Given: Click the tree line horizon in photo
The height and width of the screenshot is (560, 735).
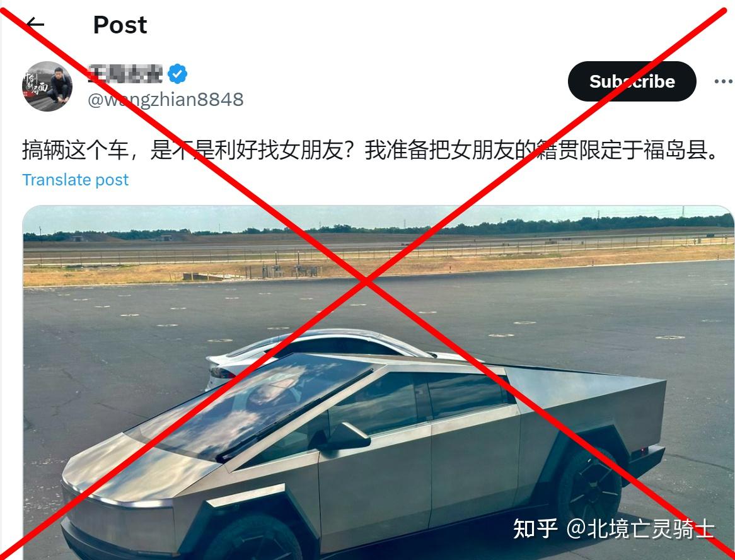Looking at the screenshot, I should tap(378, 229).
